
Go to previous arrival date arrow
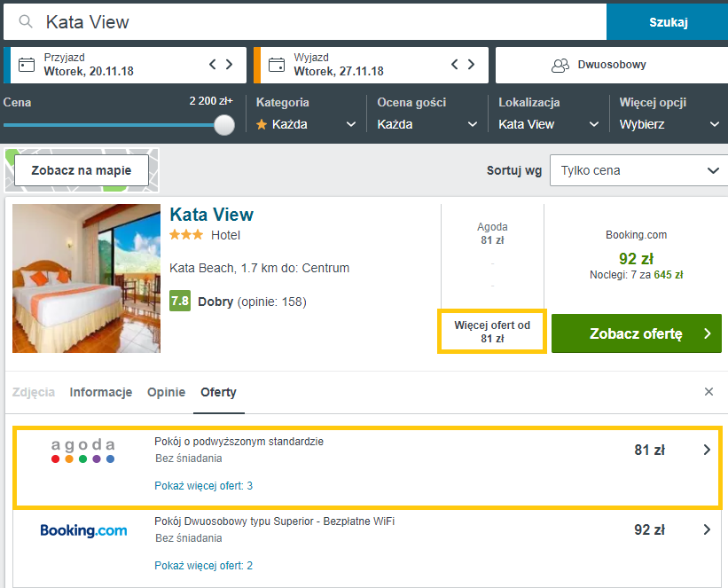(213, 64)
